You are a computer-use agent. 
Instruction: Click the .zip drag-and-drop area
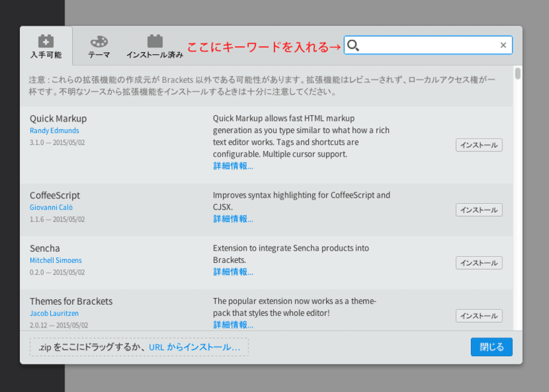pos(139,347)
